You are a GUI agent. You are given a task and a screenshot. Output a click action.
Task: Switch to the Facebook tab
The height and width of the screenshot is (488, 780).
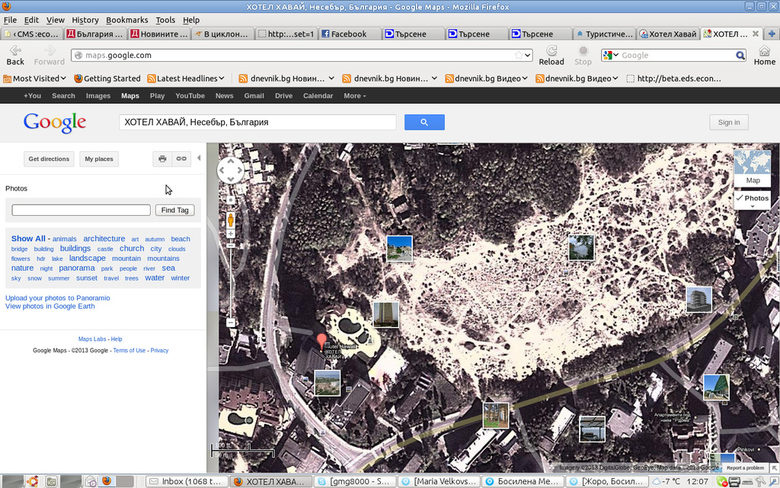pyautogui.click(x=349, y=34)
